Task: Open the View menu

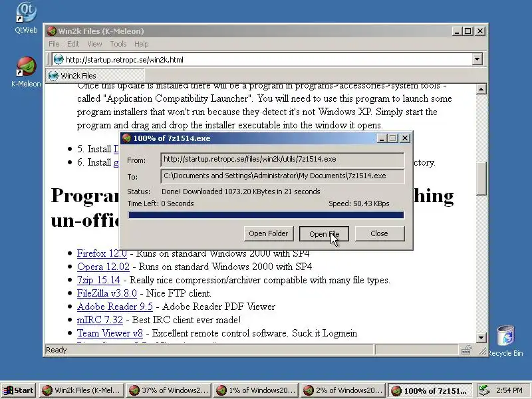Action: point(94,44)
